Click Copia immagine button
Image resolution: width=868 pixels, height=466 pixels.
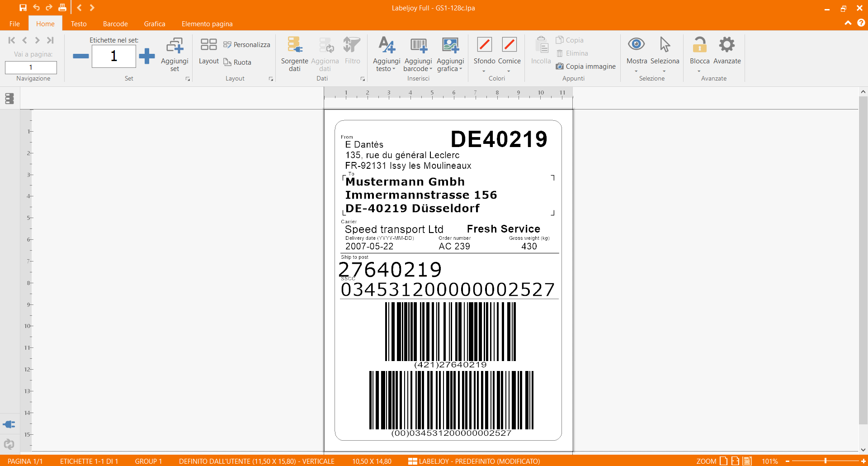click(x=586, y=66)
